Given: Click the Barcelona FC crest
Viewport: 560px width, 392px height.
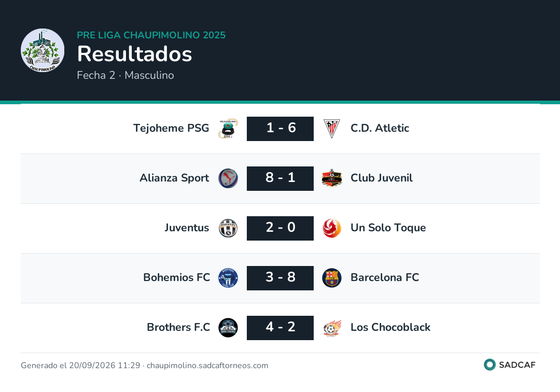Looking at the screenshot, I should click(332, 278).
